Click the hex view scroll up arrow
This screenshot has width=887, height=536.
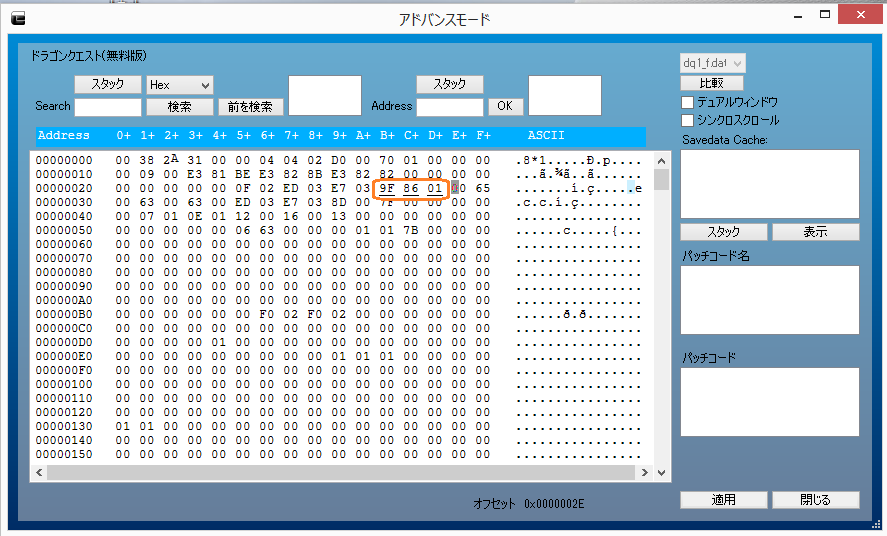click(x=661, y=160)
